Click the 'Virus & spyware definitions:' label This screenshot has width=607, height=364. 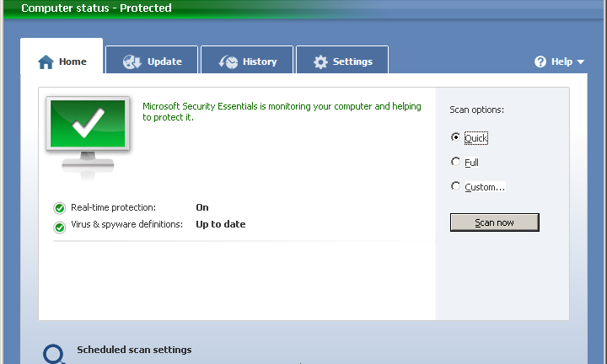127,224
